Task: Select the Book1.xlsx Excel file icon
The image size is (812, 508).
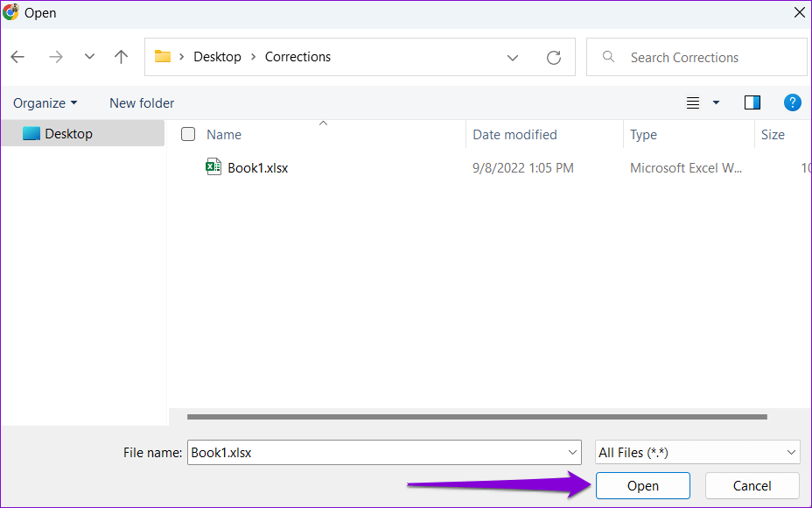Action: 213,167
